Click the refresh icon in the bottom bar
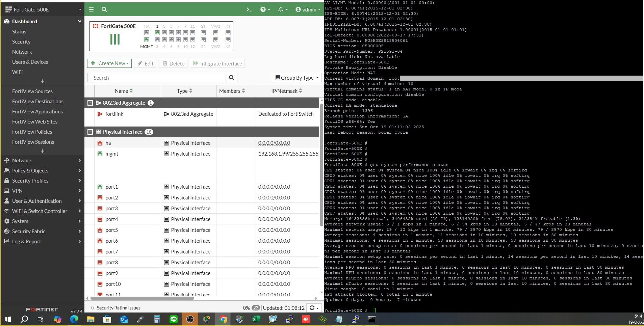The height and width of the screenshot is (326, 644). 314,308
